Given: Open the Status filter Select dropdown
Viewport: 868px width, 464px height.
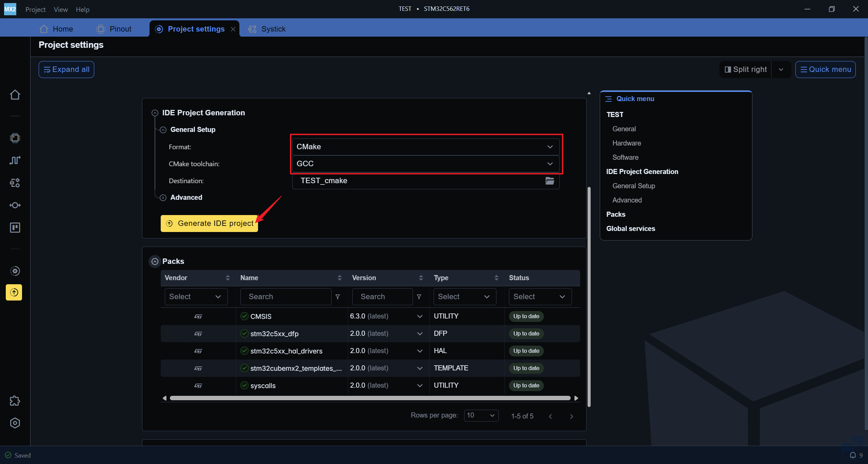Looking at the screenshot, I should point(540,297).
